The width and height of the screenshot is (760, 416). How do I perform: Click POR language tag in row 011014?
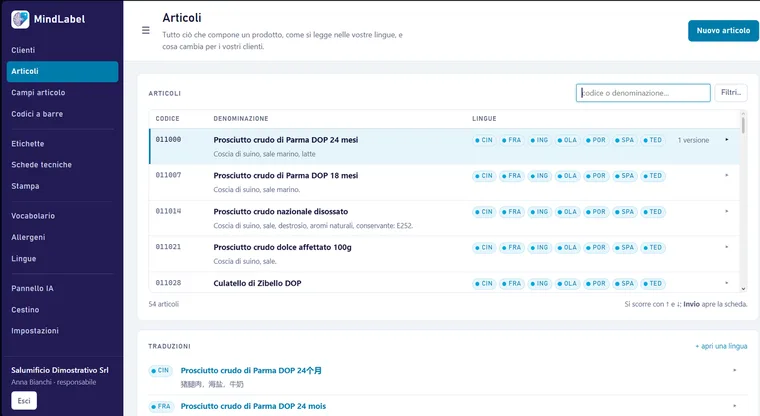click(x=596, y=212)
